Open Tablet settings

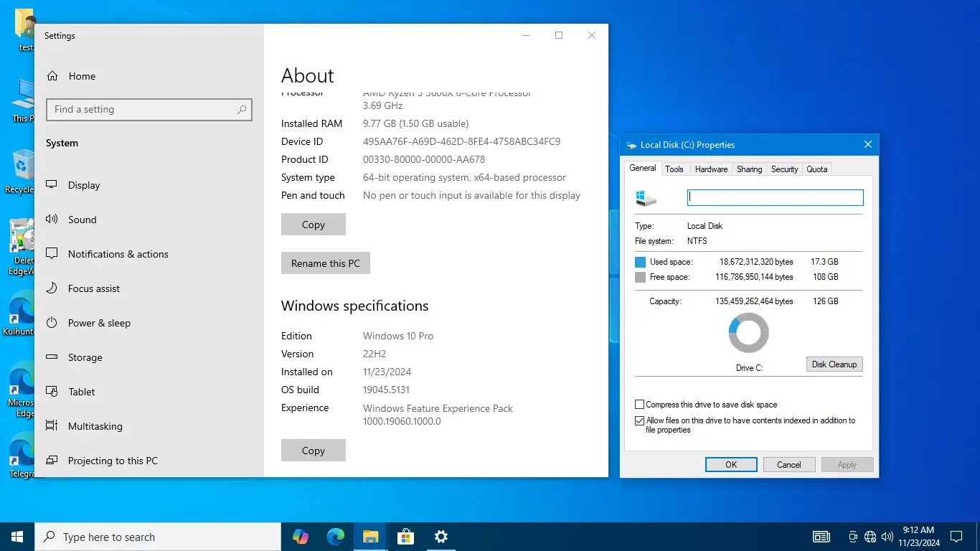(71, 392)
